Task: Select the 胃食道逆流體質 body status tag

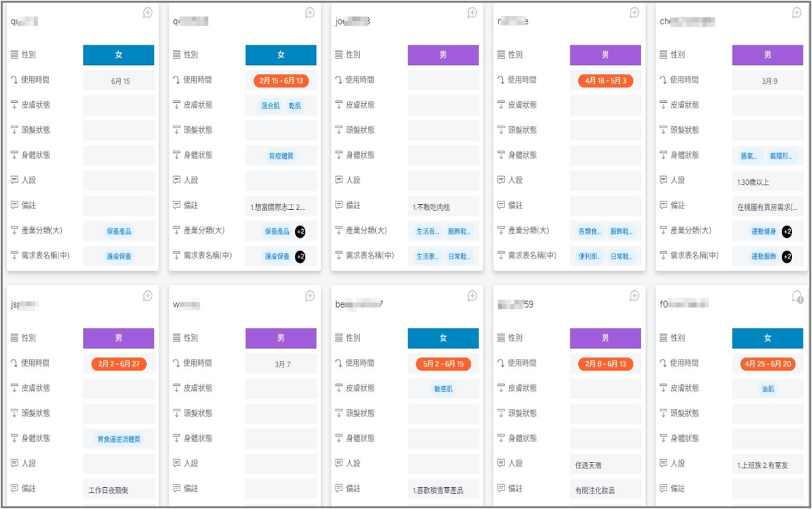Action: pyautogui.click(x=119, y=439)
